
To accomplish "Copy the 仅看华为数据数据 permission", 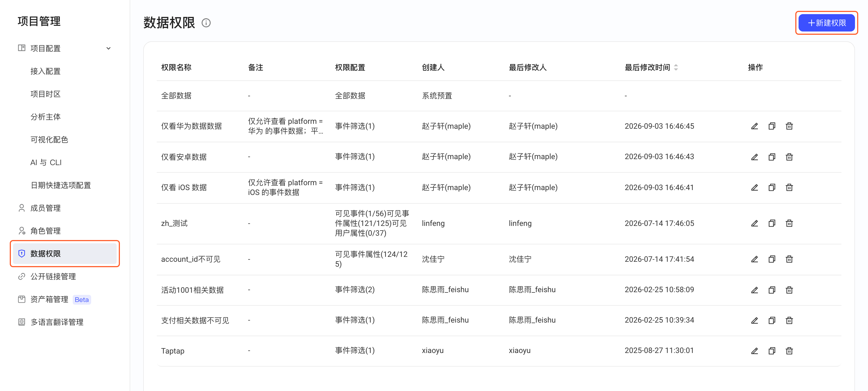I will pos(772,126).
